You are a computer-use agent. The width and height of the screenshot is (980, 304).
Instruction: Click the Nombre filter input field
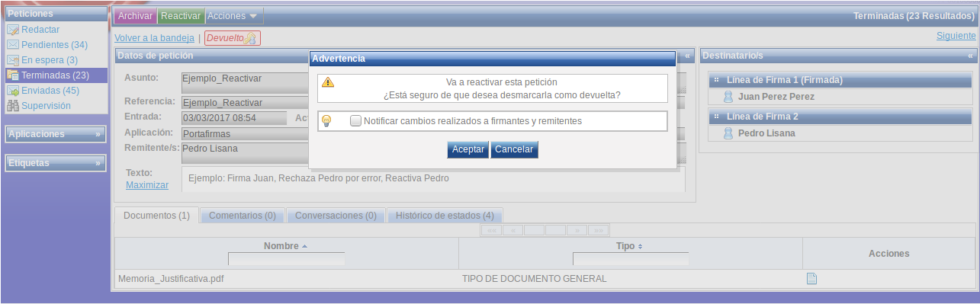pyautogui.click(x=286, y=259)
